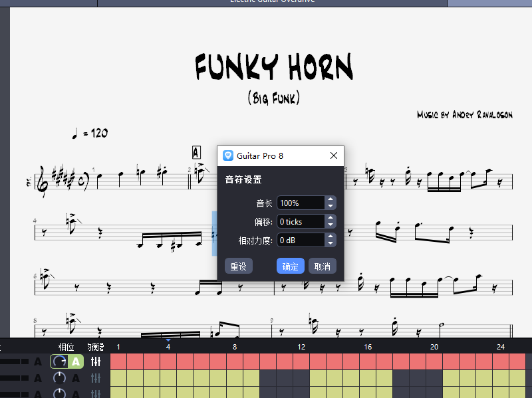Open the second track's equalizer icon
Screen dimensions: 532x398
tap(95, 377)
